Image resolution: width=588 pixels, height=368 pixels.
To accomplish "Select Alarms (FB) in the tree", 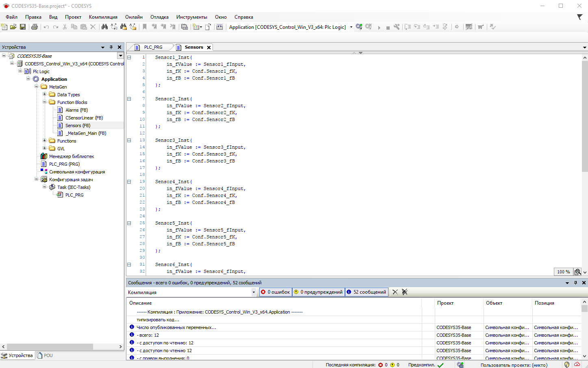I will point(76,110).
